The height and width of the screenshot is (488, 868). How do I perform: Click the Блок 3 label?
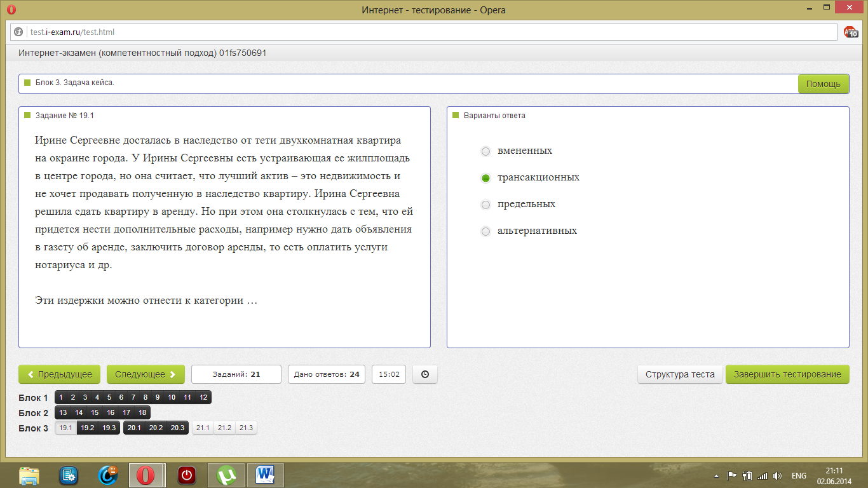coord(34,428)
